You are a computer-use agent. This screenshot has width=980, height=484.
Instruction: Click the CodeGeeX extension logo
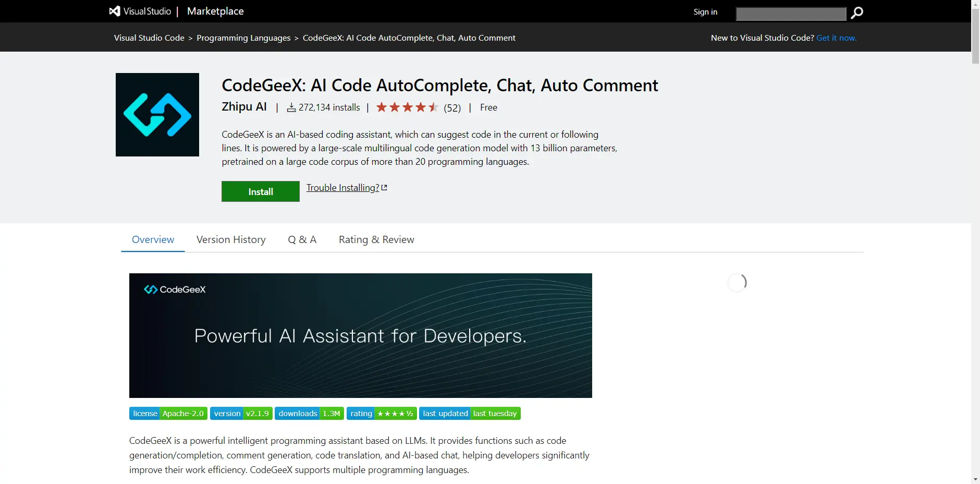point(157,115)
